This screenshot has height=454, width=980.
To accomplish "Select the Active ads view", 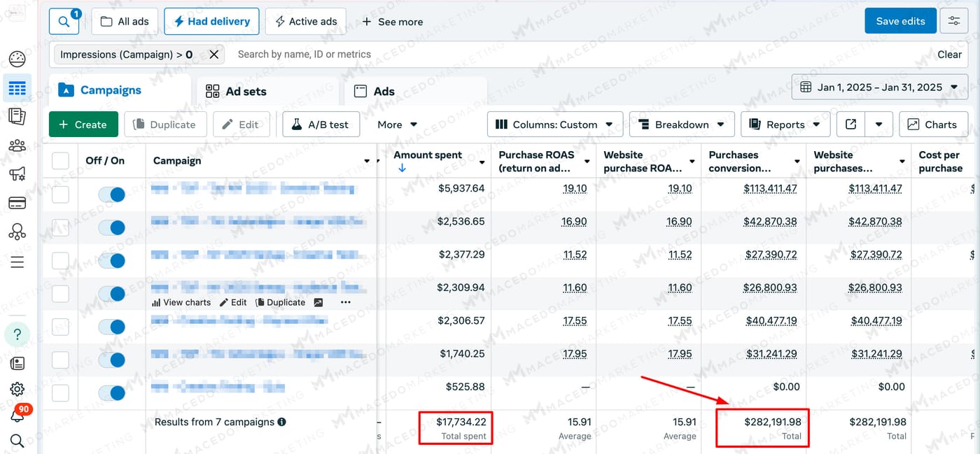I will (306, 21).
